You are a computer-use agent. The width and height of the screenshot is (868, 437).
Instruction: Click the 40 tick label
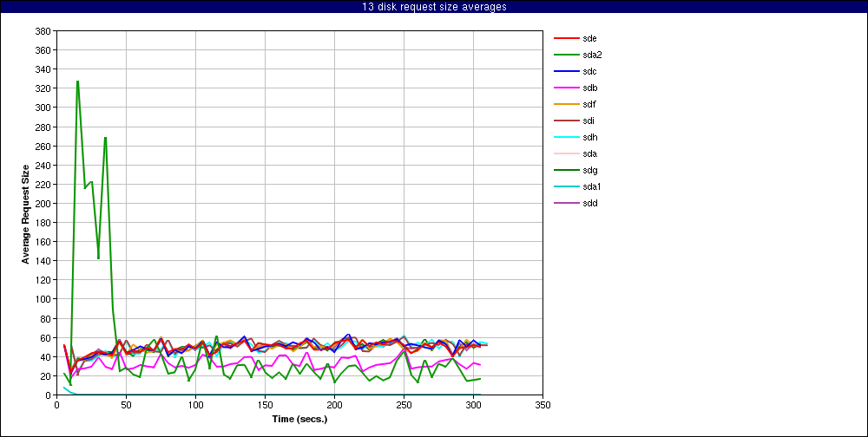[45, 356]
